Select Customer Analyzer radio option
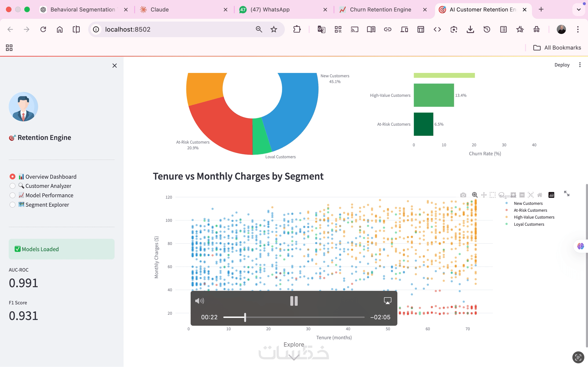The image size is (588, 367). click(x=12, y=186)
